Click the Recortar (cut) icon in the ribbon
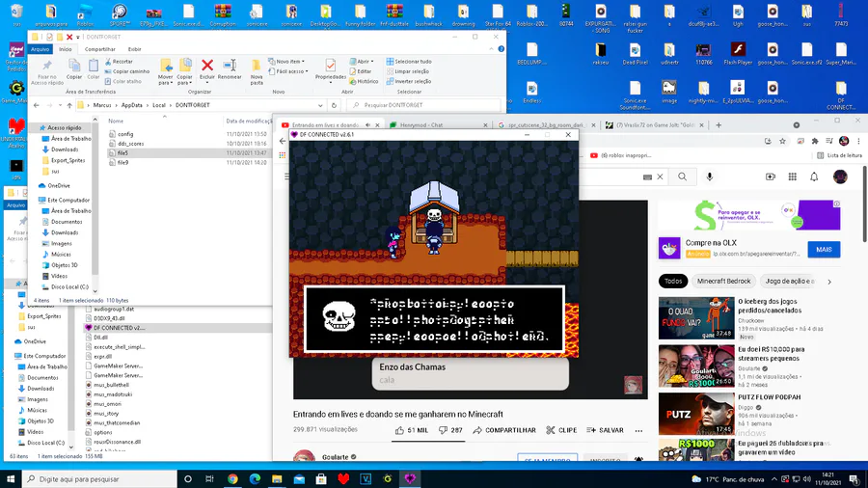868x488 pixels. coord(108,62)
